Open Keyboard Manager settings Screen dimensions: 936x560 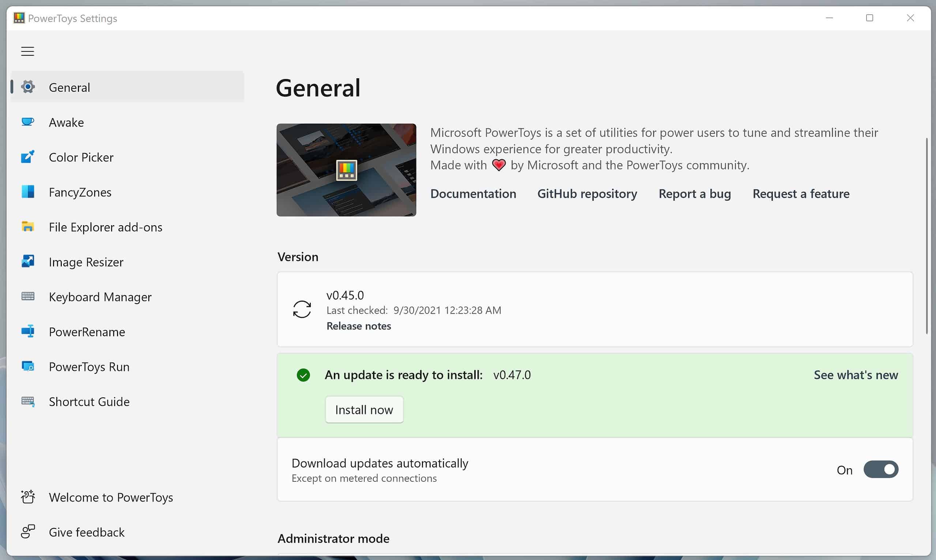101,296
